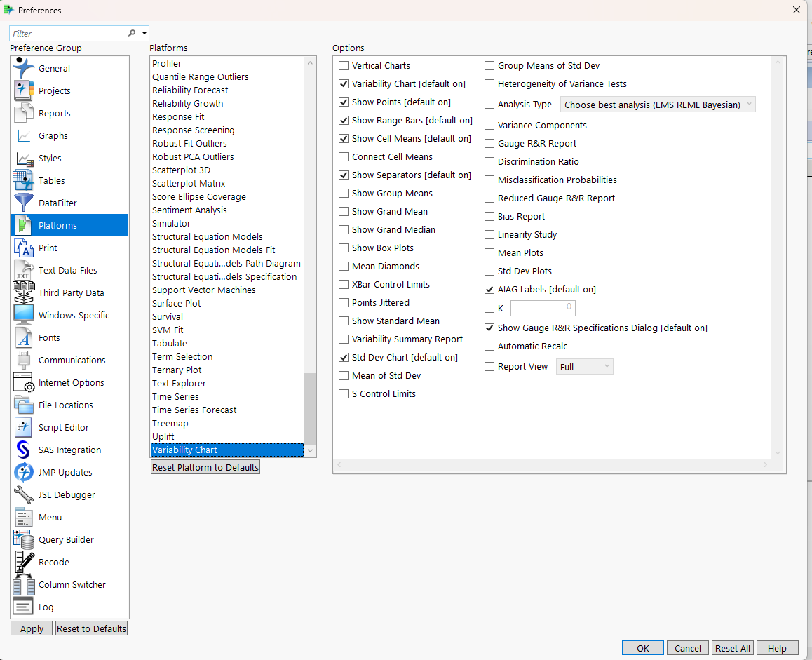Select the Graphs preference group icon
Screen dimensions: 812x660
coord(23,135)
